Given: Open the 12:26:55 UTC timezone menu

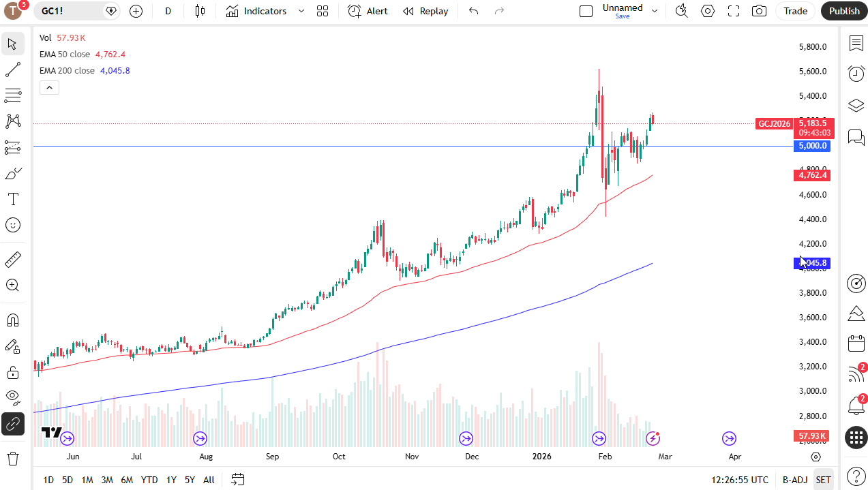Looking at the screenshot, I should click(740, 480).
